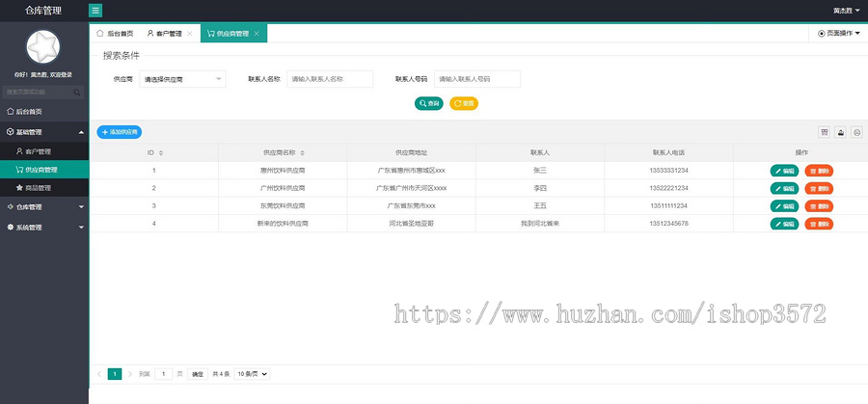The image size is (868, 404).
Task: Close the 供应商管理 tab
Action: click(x=257, y=34)
